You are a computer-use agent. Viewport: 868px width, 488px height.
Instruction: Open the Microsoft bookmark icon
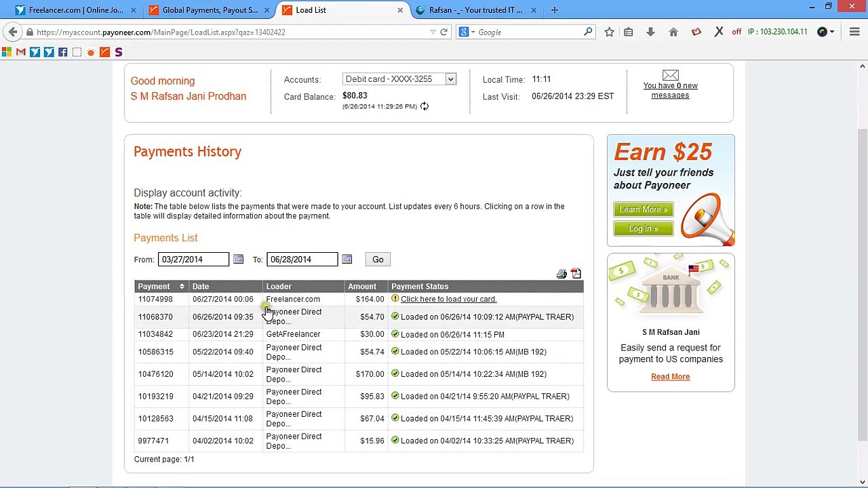pyautogui.click(x=7, y=52)
